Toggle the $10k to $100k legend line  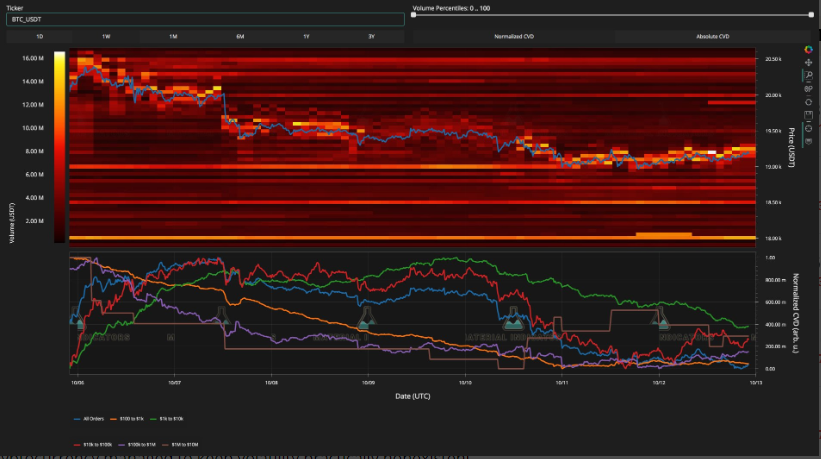(x=93, y=444)
